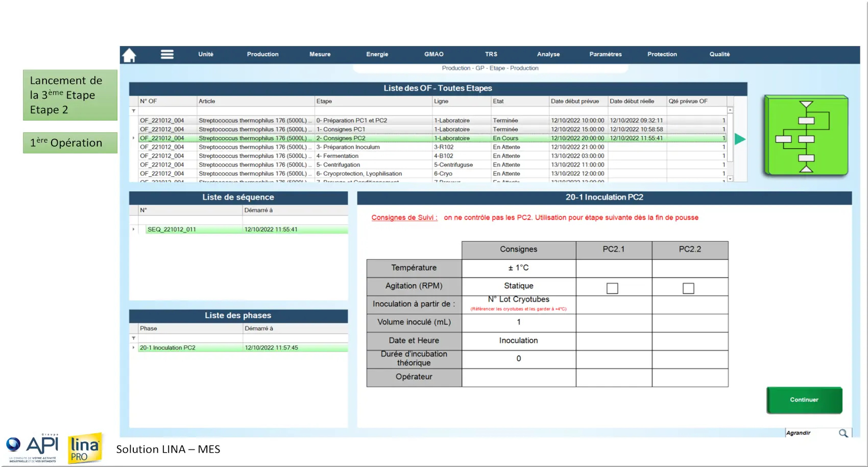Image resolution: width=868 pixels, height=467 pixels.
Task: Go to the home screen icon
Action: point(129,55)
